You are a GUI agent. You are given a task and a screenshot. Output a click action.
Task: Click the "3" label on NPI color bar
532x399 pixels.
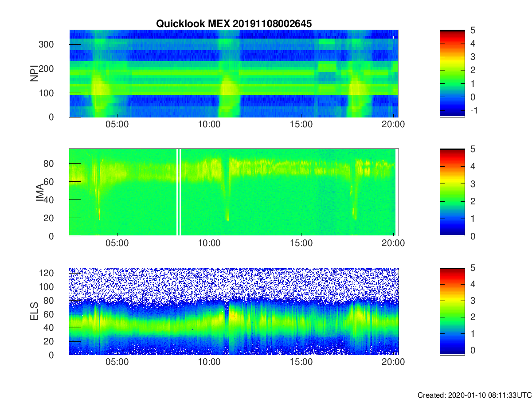pyautogui.click(x=473, y=57)
